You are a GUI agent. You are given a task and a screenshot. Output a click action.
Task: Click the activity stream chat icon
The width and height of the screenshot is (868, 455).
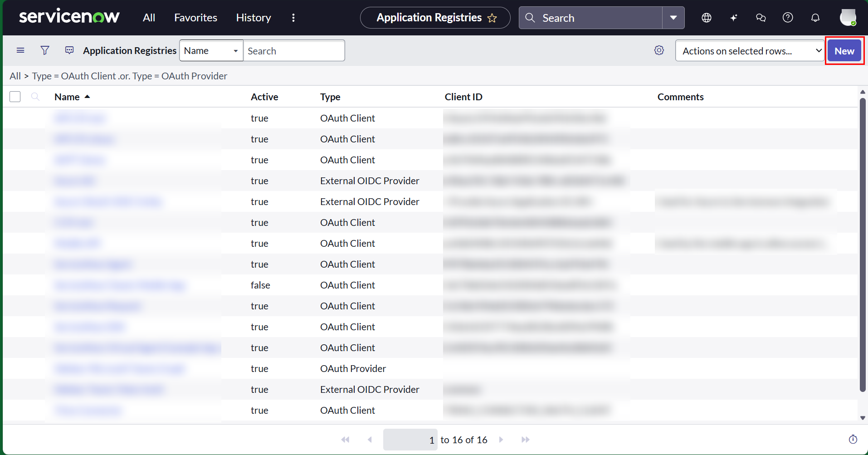pos(69,50)
